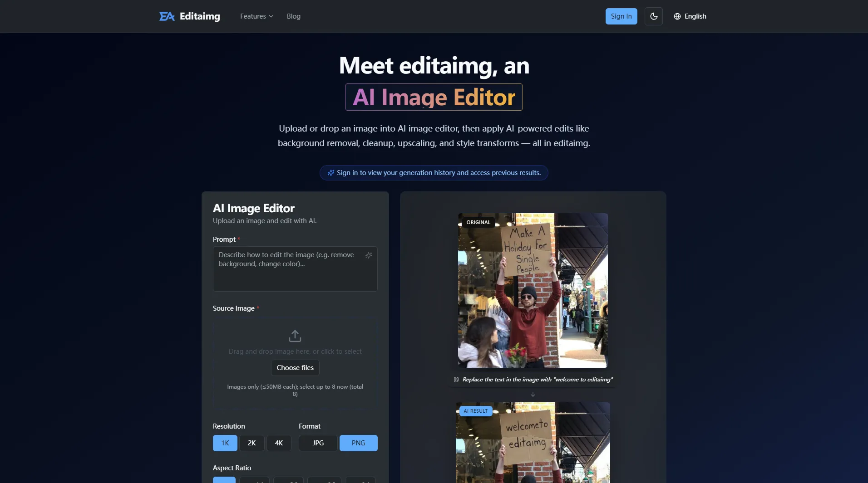Expand the Features dropdown chevron

[271, 16]
